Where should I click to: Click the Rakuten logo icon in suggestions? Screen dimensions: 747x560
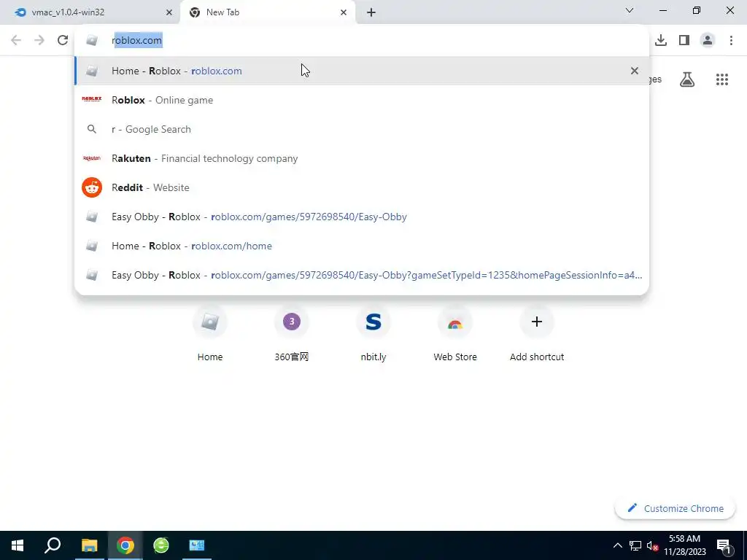[92, 158]
